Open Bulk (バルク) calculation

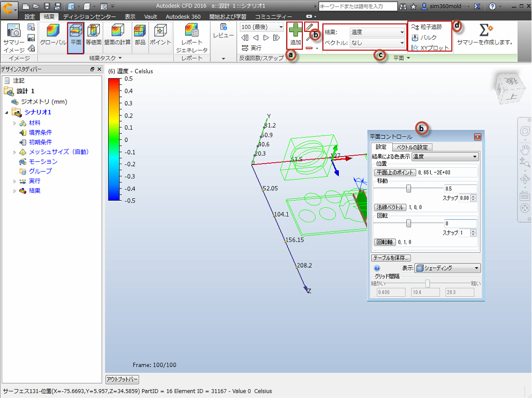tap(424, 38)
